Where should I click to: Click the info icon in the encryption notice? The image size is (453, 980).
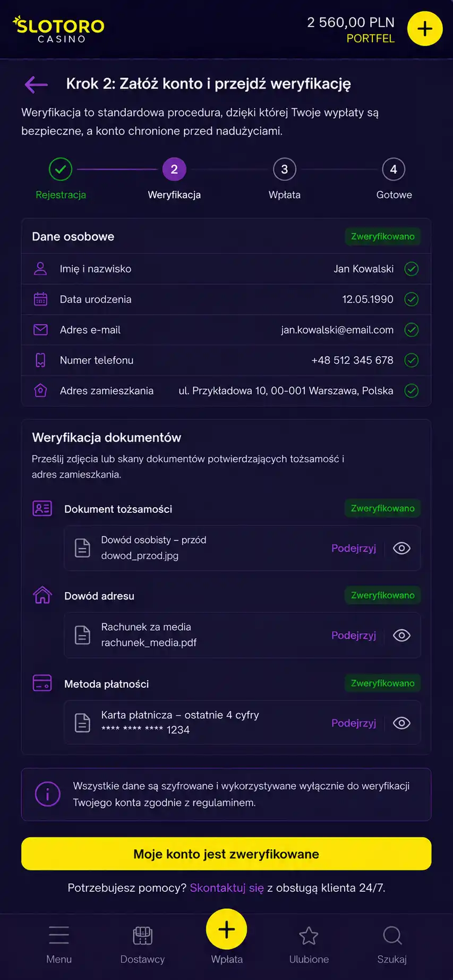pyautogui.click(x=48, y=794)
